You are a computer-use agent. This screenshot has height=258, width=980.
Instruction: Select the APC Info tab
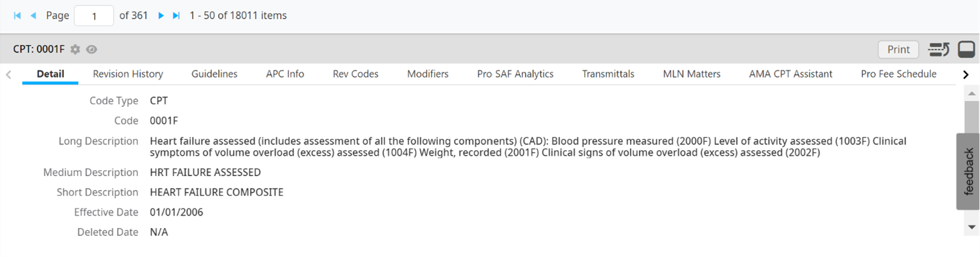[285, 74]
